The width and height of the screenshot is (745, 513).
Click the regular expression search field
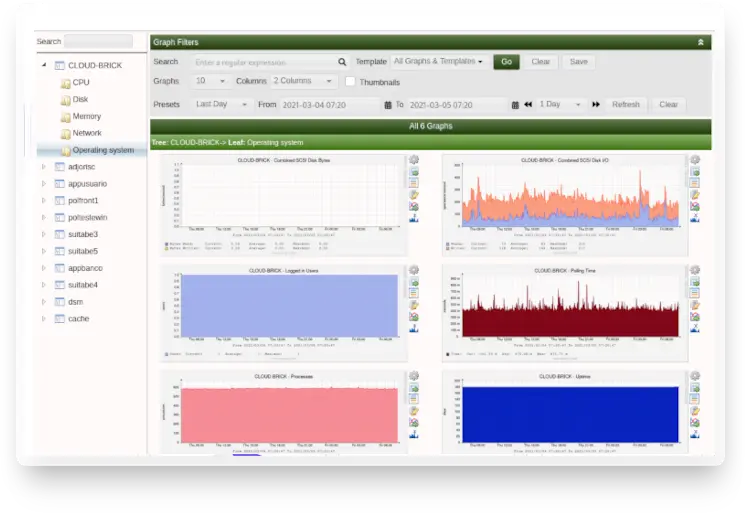click(265, 62)
